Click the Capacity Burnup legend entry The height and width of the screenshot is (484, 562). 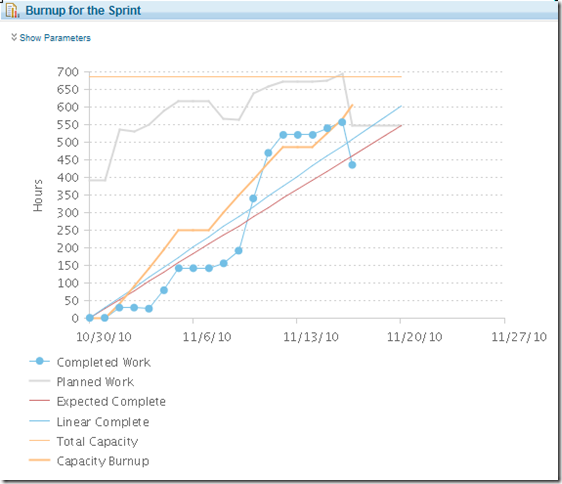89,461
